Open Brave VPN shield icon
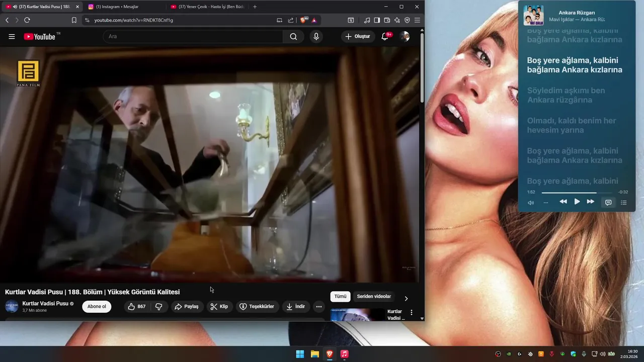The width and height of the screenshot is (644, 362). coord(407,20)
